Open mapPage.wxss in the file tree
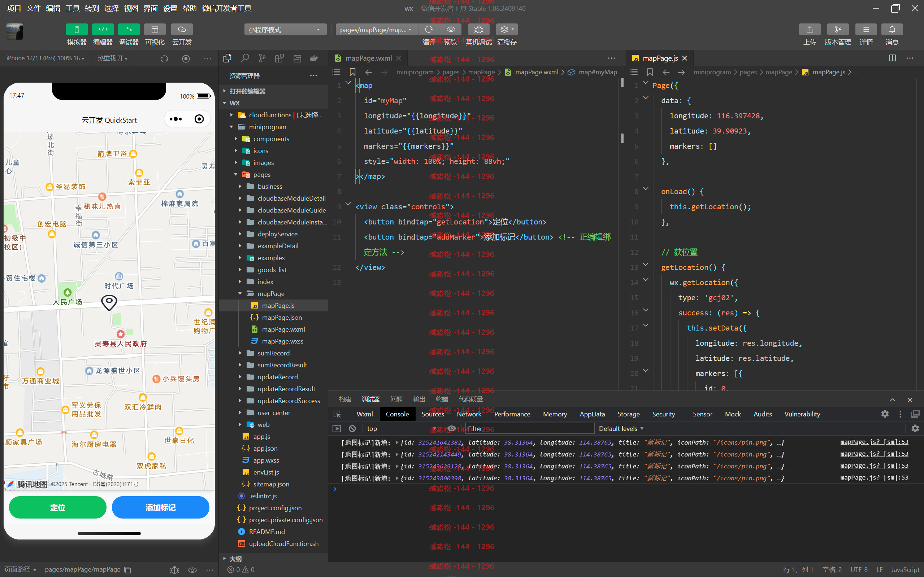This screenshot has width=924, height=577. [283, 341]
